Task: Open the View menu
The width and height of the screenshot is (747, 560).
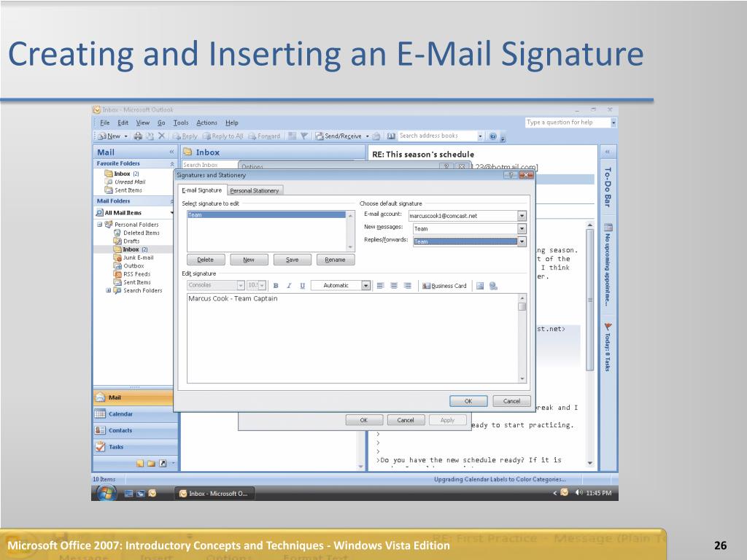Action: tap(142, 122)
